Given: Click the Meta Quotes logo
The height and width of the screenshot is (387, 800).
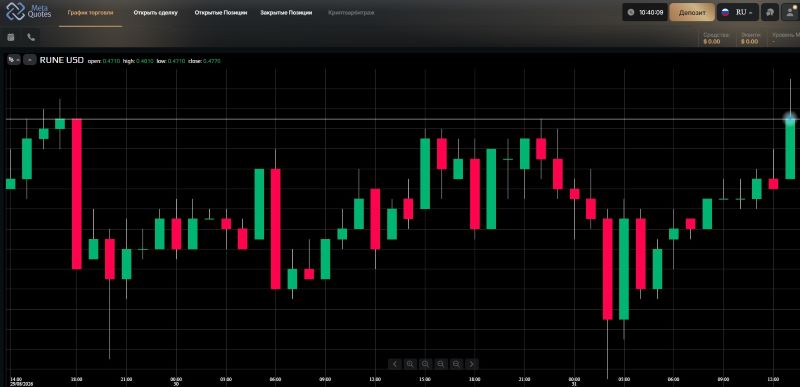Looking at the screenshot, I should (29, 11).
